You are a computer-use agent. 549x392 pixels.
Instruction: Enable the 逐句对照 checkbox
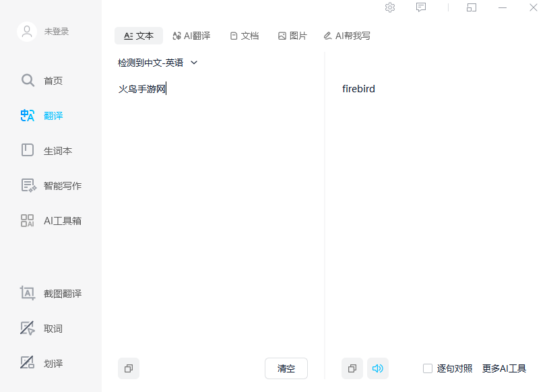[x=428, y=368]
